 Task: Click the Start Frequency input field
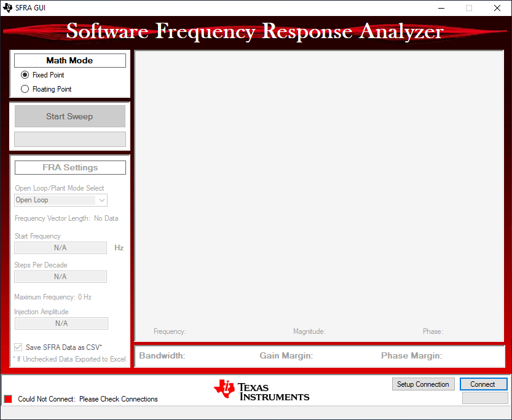[60, 248]
